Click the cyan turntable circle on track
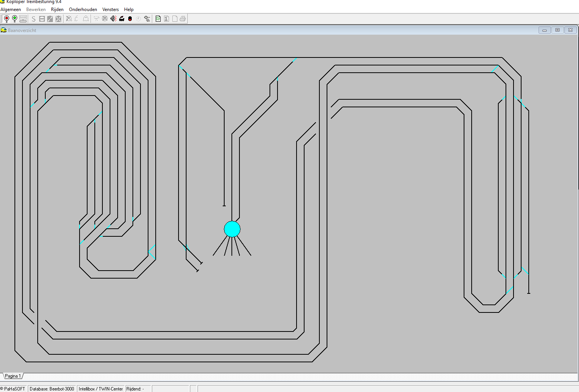The image size is (579, 392). tap(232, 229)
